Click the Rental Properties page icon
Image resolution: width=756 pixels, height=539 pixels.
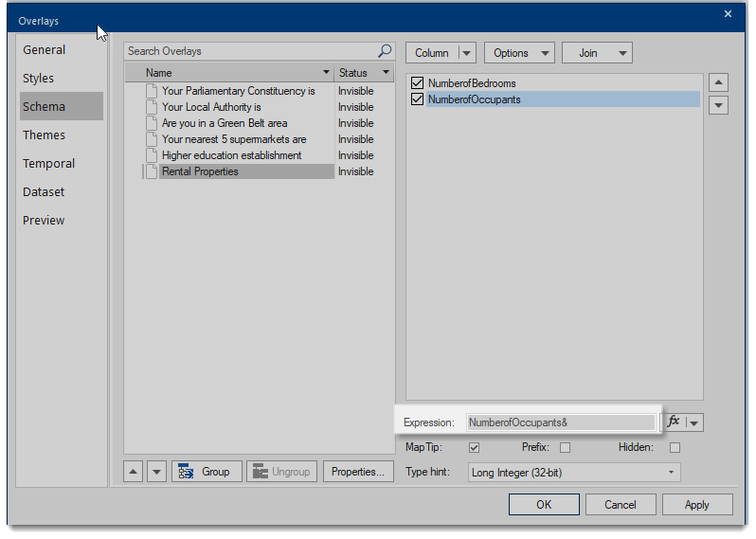151,171
